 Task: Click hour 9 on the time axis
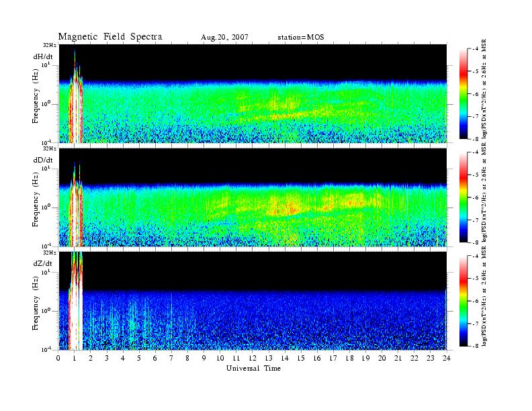204,359
